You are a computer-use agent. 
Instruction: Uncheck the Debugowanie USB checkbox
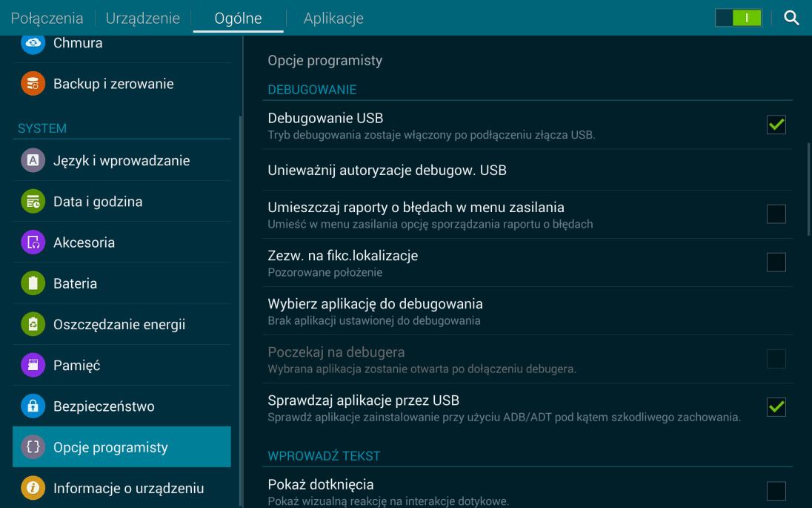click(776, 125)
